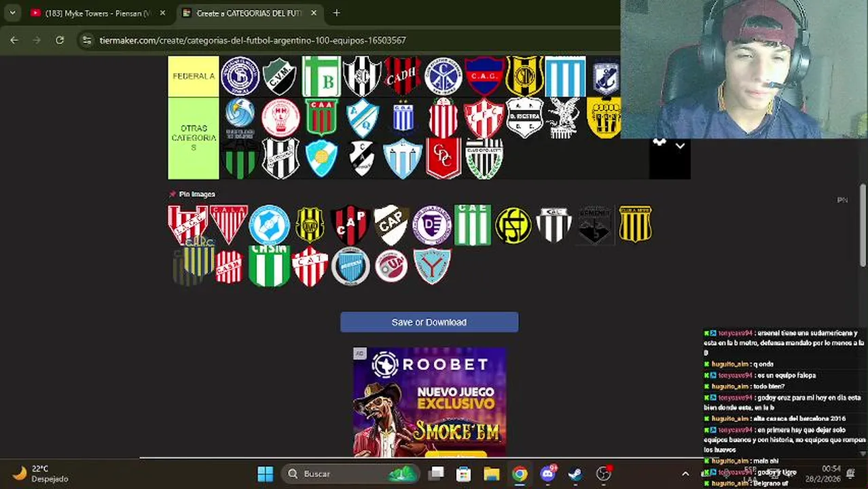Image resolution: width=868 pixels, height=489 pixels.
Task: Choose the Club Cipolletti laurel crest
Action: pyautogui.click(x=484, y=158)
